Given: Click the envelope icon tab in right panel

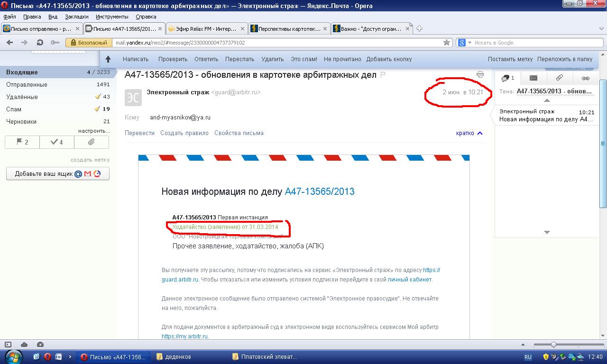Looking at the screenshot, I should point(533,78).
